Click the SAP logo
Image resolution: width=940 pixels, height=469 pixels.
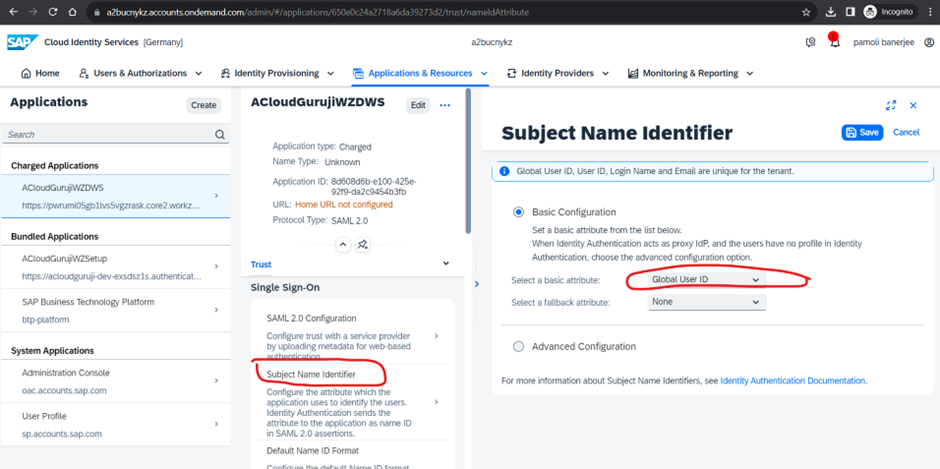[21, 43]
